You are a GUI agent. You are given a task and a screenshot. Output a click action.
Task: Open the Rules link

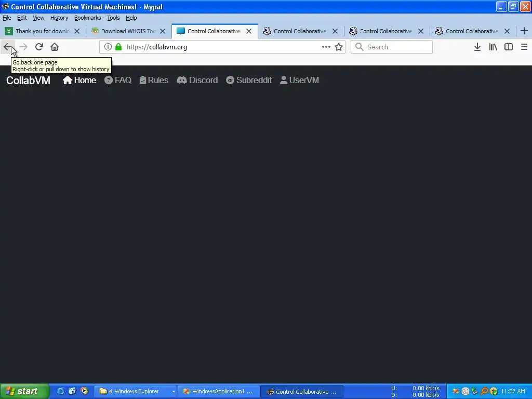point(154,80)
